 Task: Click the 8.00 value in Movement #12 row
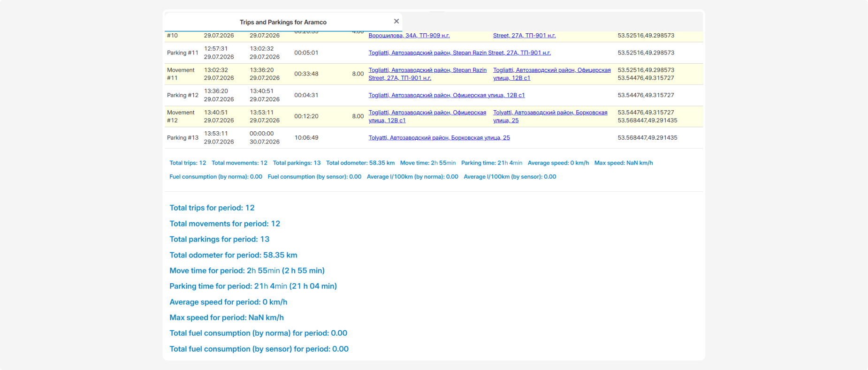tap(358, 116)
